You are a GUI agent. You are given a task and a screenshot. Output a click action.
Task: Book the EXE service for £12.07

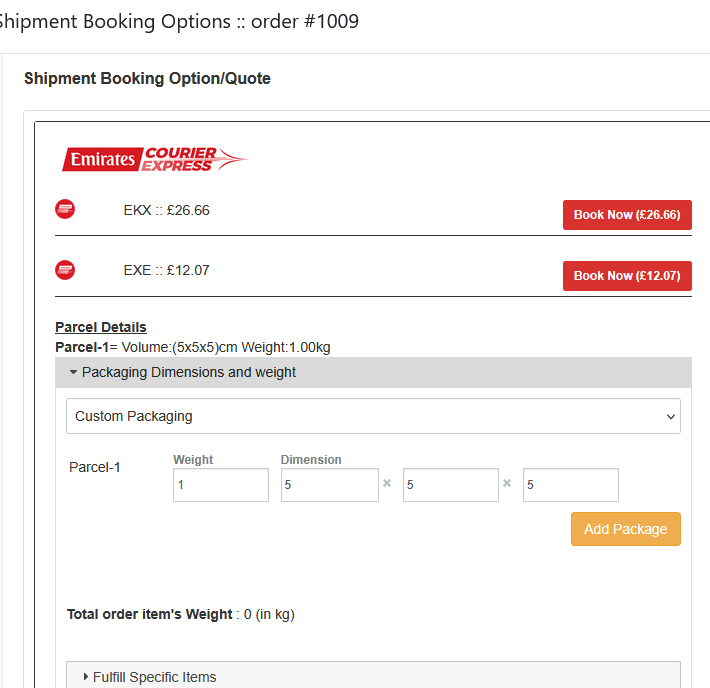(627, 276)
